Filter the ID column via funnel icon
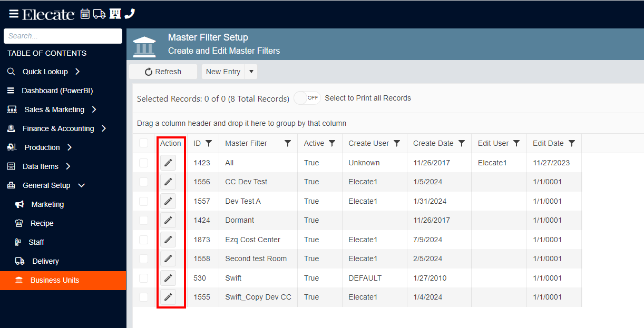This screenshot has height=328, width=644. click(x=209, y=143)
